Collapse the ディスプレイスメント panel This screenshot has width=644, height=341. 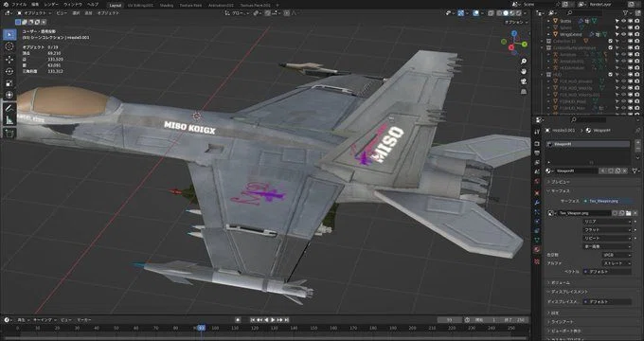(569, 292)
